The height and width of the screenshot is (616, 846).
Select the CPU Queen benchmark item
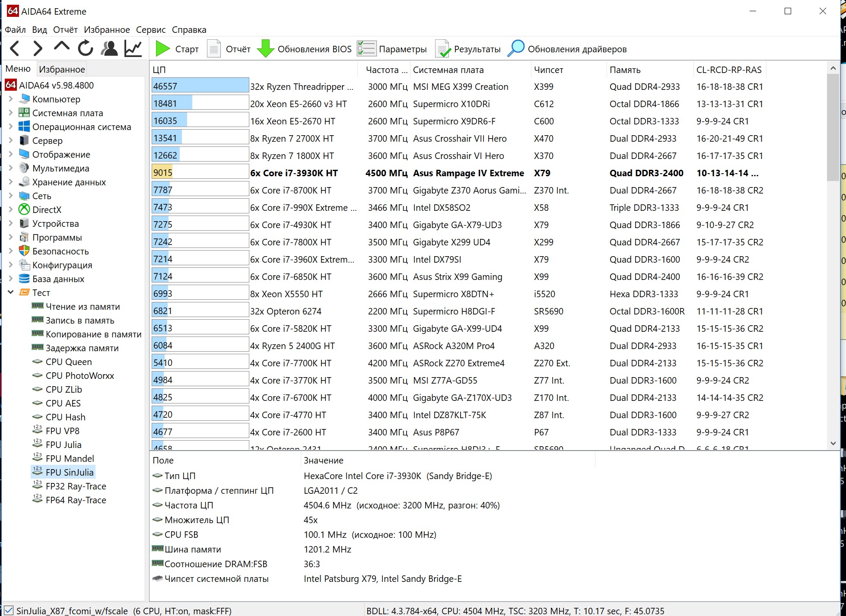[69, 362]
